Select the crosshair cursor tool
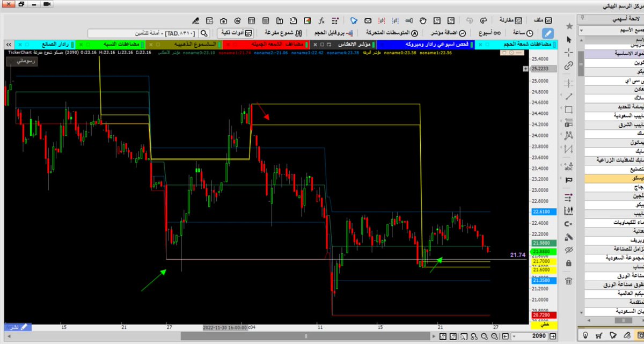The width and height of the screenshot is (644, 344). 569,53
